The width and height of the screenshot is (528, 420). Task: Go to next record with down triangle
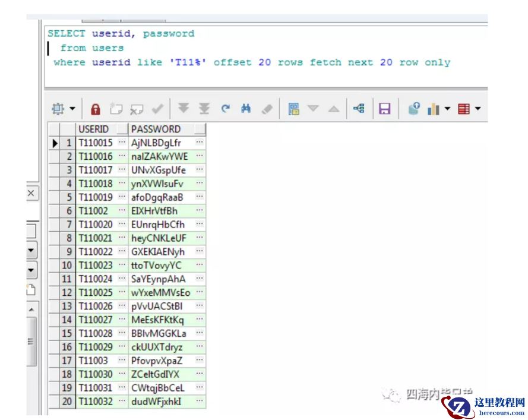tap(313, 109)
